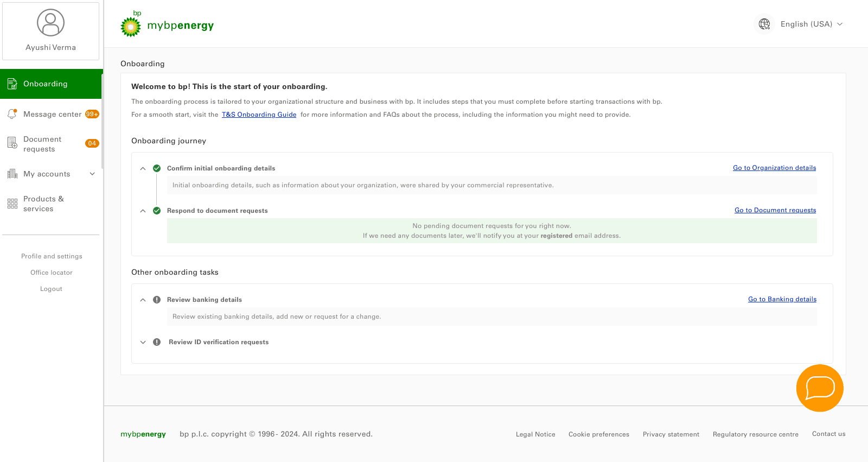Open Cookie preferences footer link
Viewport: 868px width, 462px height.
(x=599, y=434)
